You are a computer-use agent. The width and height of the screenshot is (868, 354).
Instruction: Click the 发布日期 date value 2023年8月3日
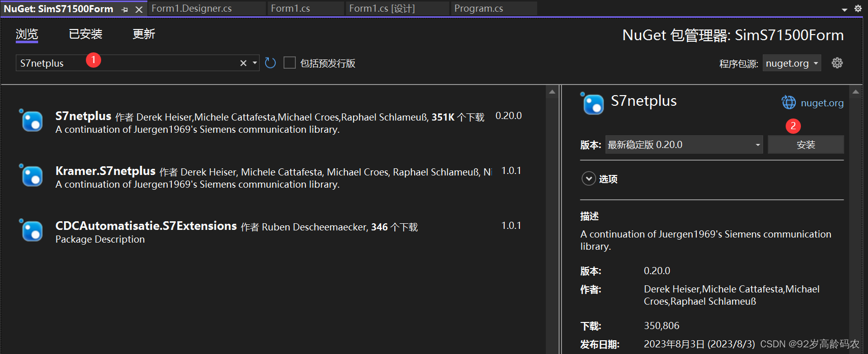[699, 344]
